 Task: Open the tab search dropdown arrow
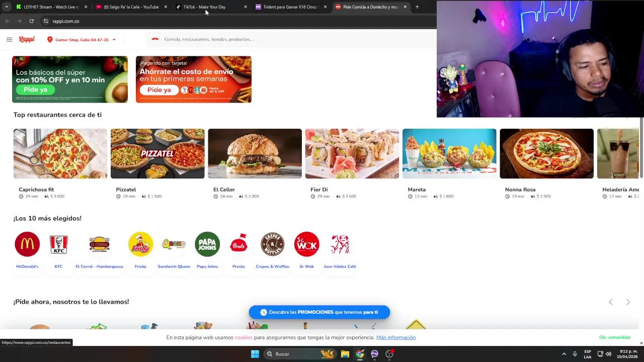coord(7,7)
